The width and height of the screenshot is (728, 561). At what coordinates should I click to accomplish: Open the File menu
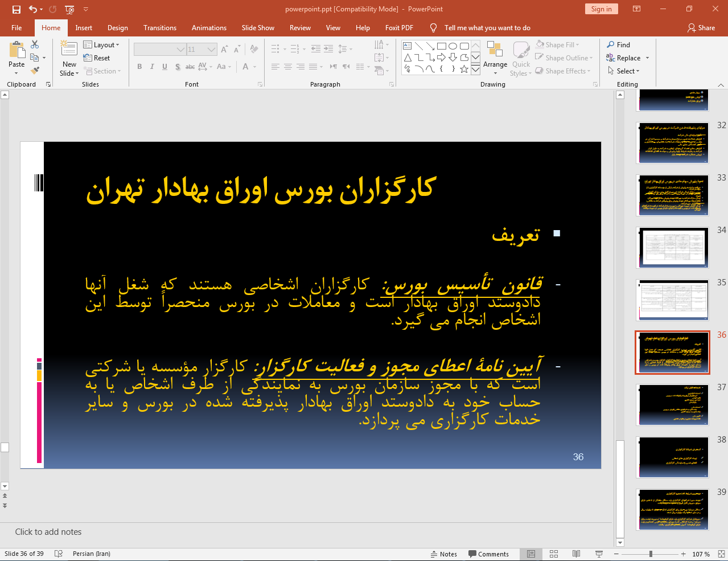(x=17, y=28)
